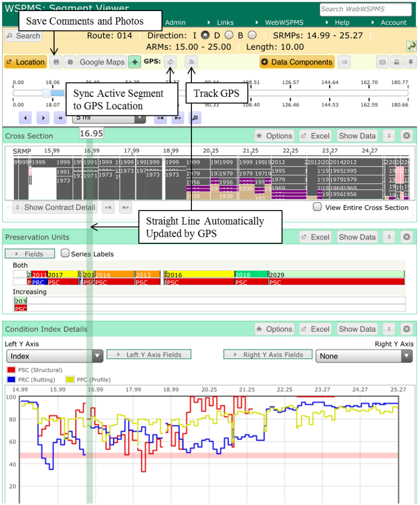420x505 pixels.
Task: Open the Right Y Axis None dropdown
Action: (x=364, y=356)
